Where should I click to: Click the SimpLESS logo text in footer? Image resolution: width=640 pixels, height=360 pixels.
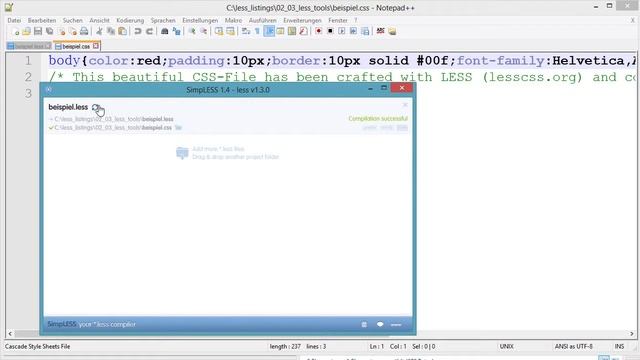(62, 324)
